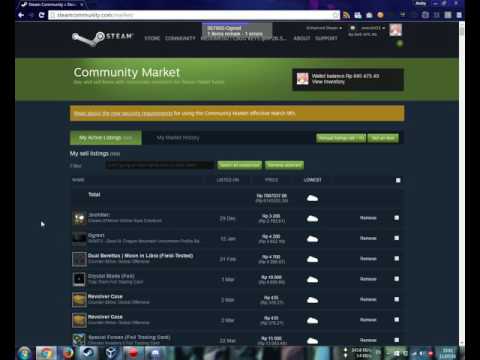Click the Remove link in the 29 Dec listing row
Image resolution: width=480 pixels, height=360 pixels.
click(x=368, y=218)
